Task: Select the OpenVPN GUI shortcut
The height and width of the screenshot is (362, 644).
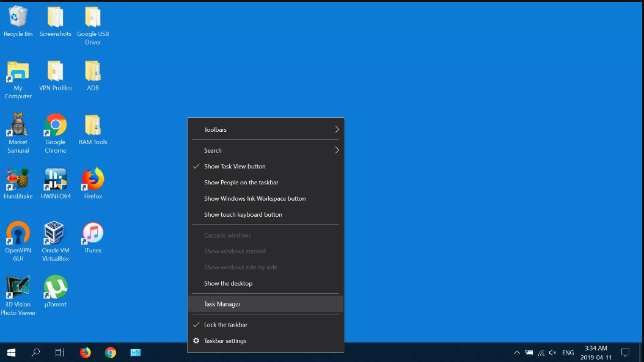Action: (18, 242)
